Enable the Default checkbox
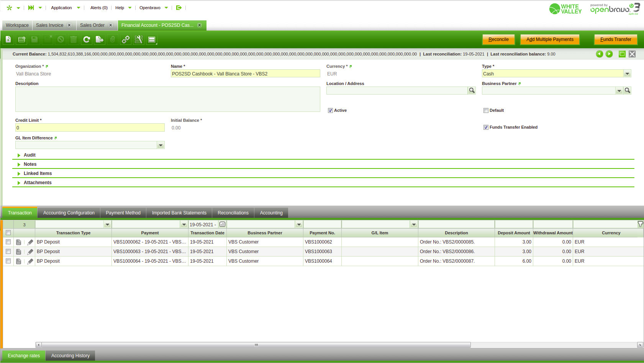This screenshot has width=644, height=363. click(486, 110)
